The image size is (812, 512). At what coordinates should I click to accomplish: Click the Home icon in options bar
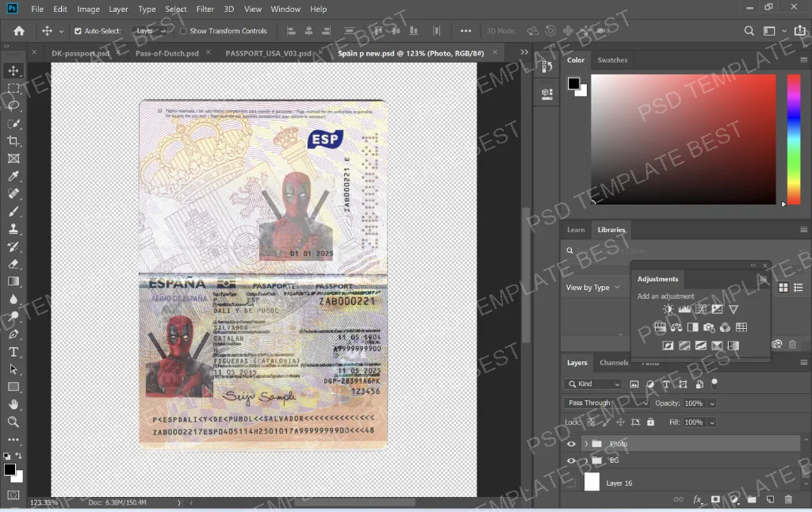[19, 31]
